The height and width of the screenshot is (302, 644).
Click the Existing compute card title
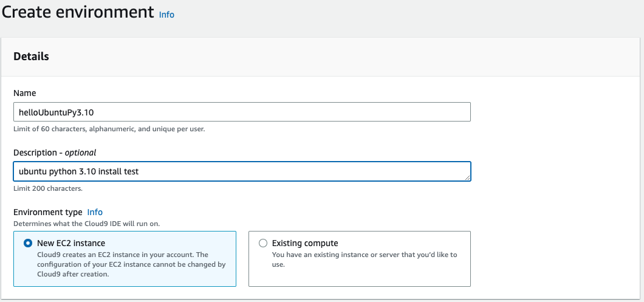(x=305, y=243)
